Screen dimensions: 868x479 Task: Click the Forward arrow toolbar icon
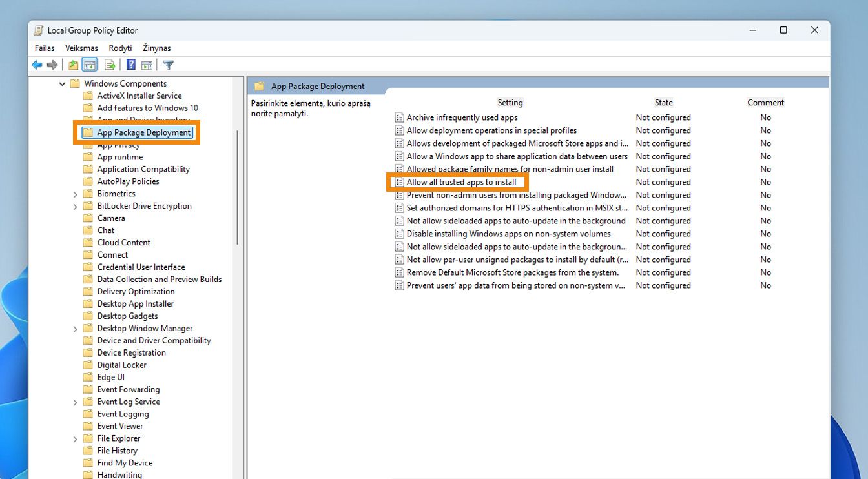[52, 65]
